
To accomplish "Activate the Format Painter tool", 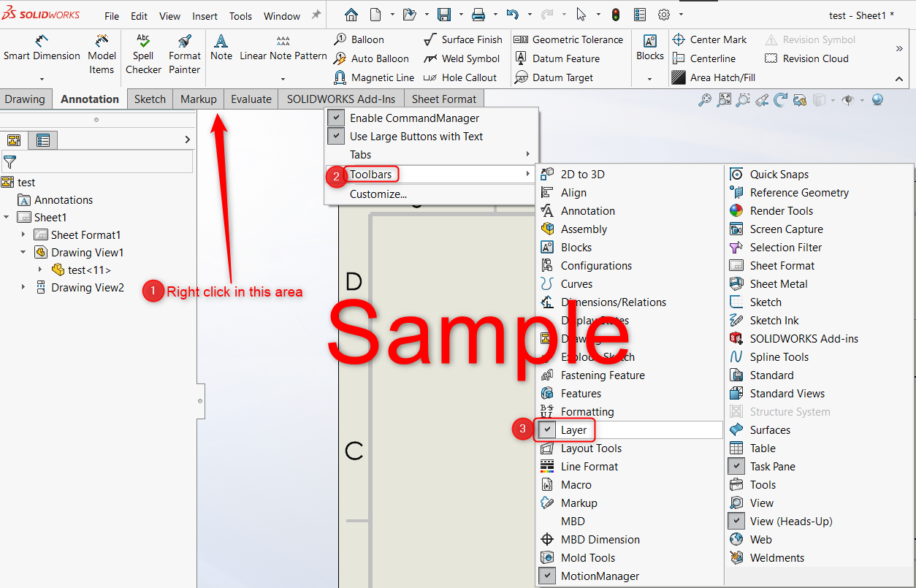I will [x=185, y=55].
